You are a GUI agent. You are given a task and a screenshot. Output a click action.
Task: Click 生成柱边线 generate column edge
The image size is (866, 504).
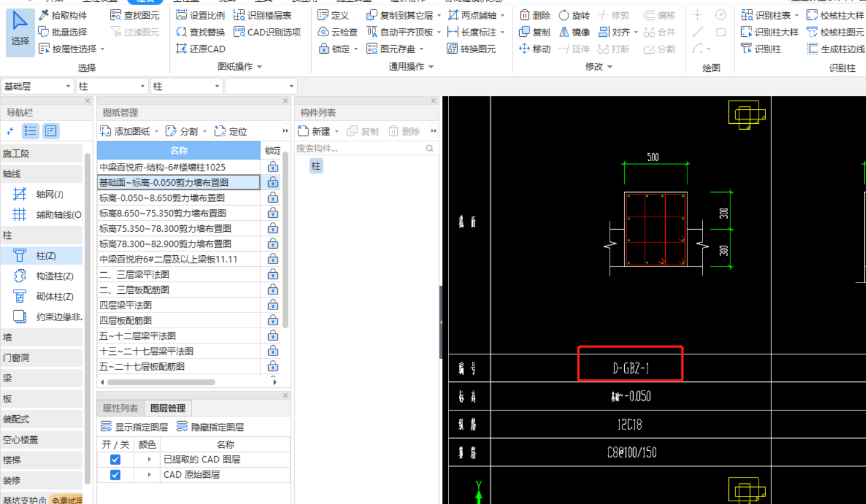(x=835, y=49)
